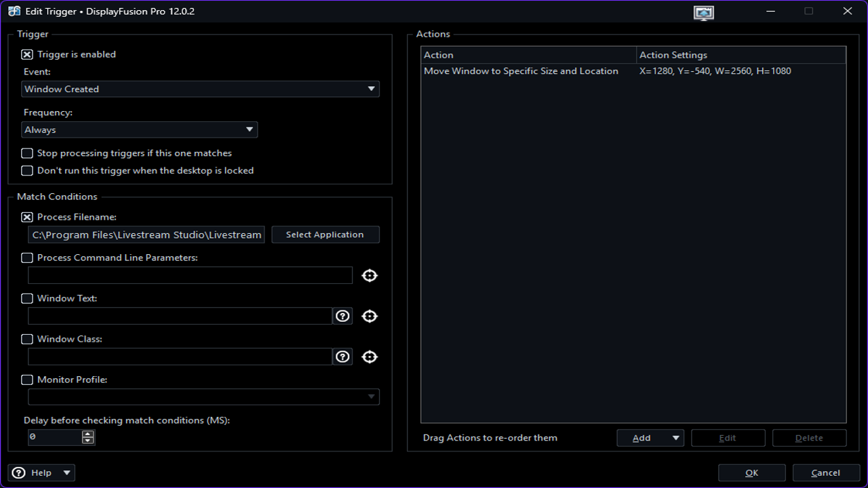This screenshot has width=868, height=488.
Task: Open the Frequency dropdown showing Always
Action: tap(139, 129)
